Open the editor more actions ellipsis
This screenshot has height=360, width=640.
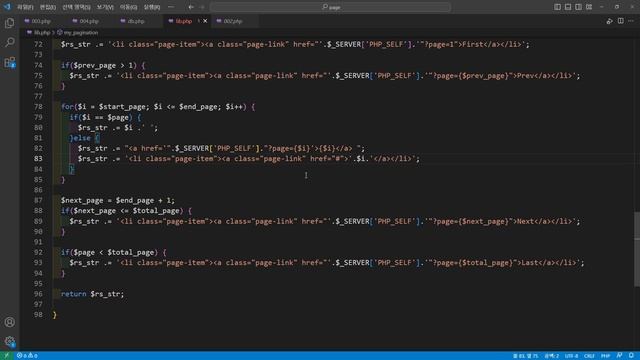pyautogui.click(x=631, y=21)
